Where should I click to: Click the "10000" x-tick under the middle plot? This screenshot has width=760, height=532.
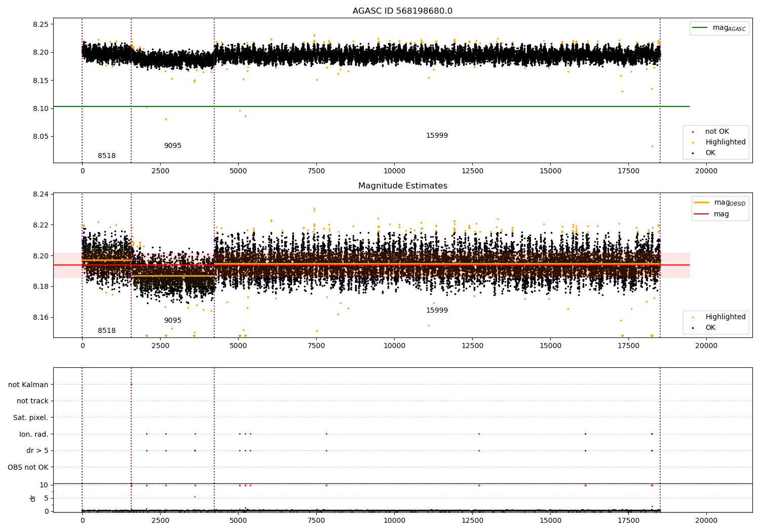pos(394,346)
